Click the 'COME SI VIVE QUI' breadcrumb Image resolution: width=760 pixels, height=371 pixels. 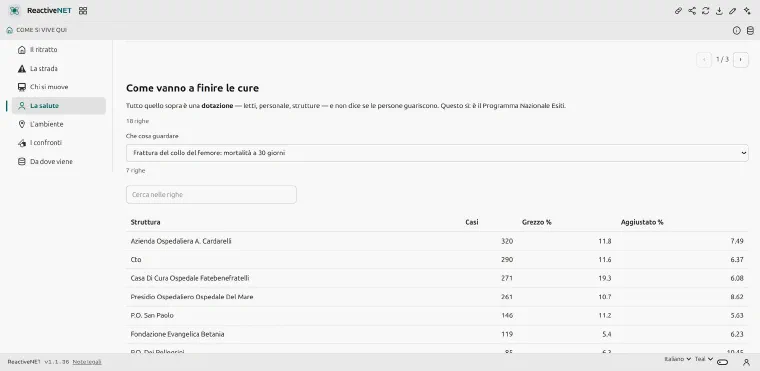pos(42,30)
